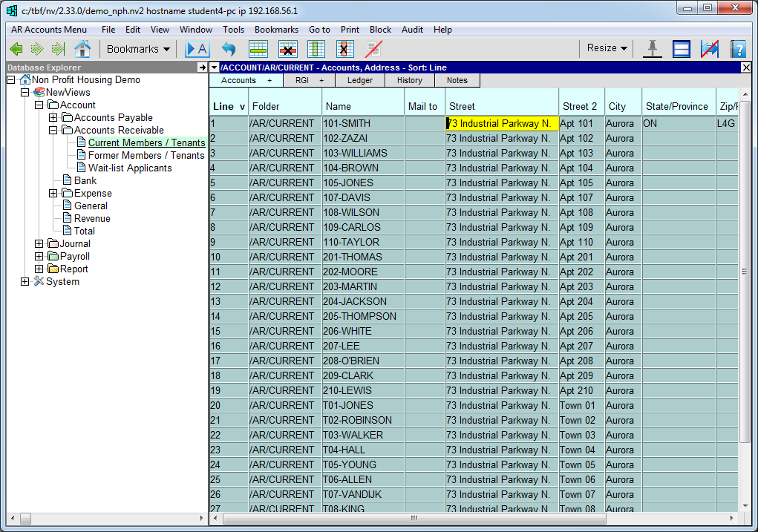Click the home icon in toolbar
The height and width of the screenshot is (532, 758).
coord(82,49)
